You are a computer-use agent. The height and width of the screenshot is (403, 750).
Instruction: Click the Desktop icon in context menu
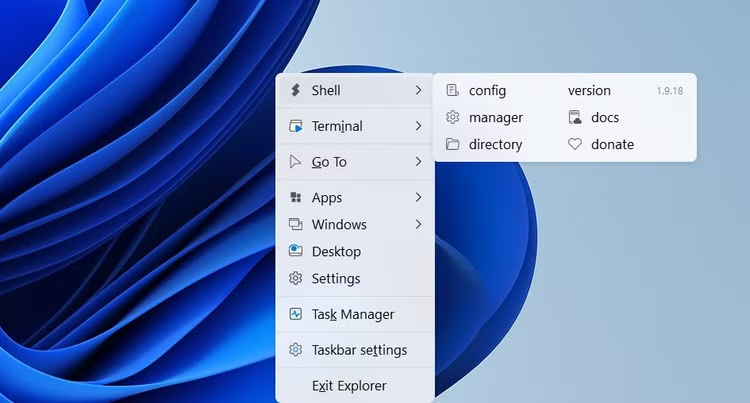point(295,252)
